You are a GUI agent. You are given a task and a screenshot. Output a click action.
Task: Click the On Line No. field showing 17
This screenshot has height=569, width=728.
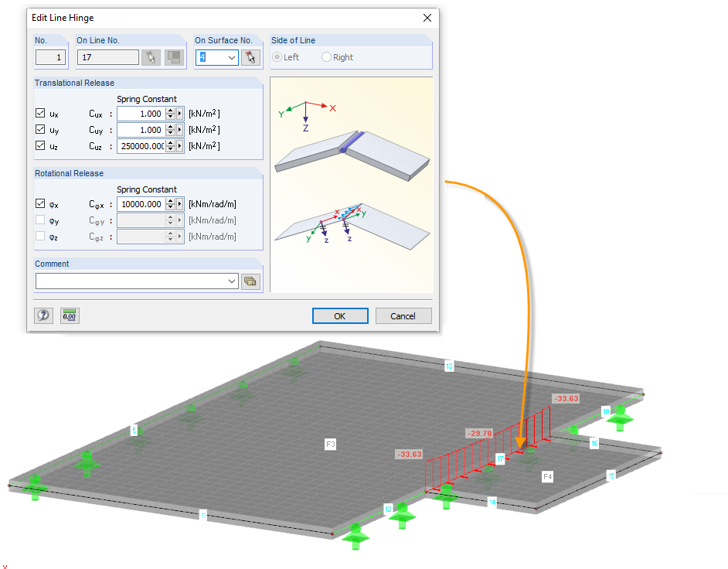(x=108, y=56)
